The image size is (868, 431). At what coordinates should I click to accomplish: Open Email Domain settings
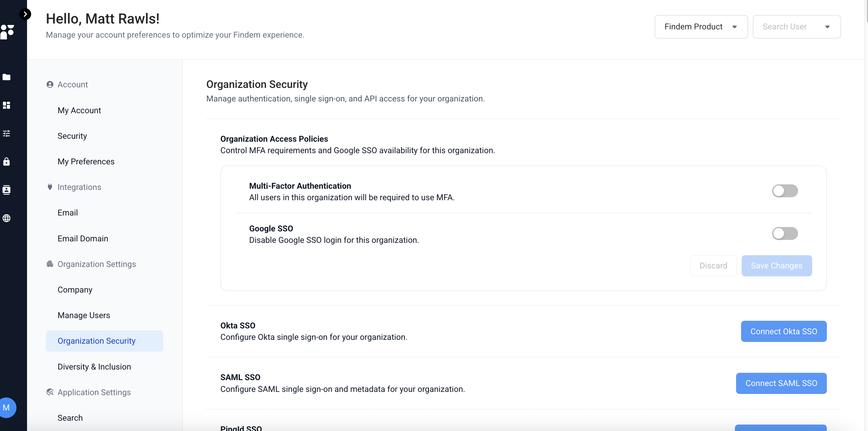pyautogui.click(x=83, y=238)
